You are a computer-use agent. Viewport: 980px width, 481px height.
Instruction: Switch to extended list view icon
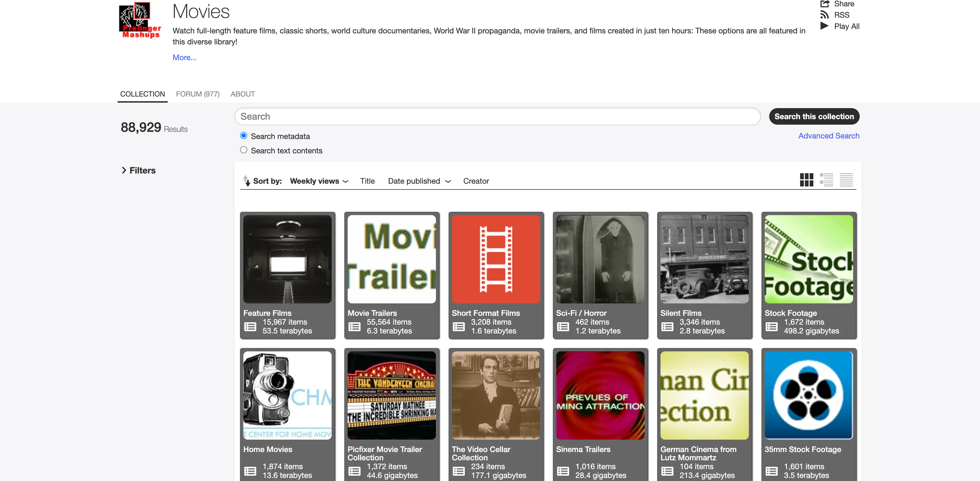pyautogui.click(x=826, y=180)
